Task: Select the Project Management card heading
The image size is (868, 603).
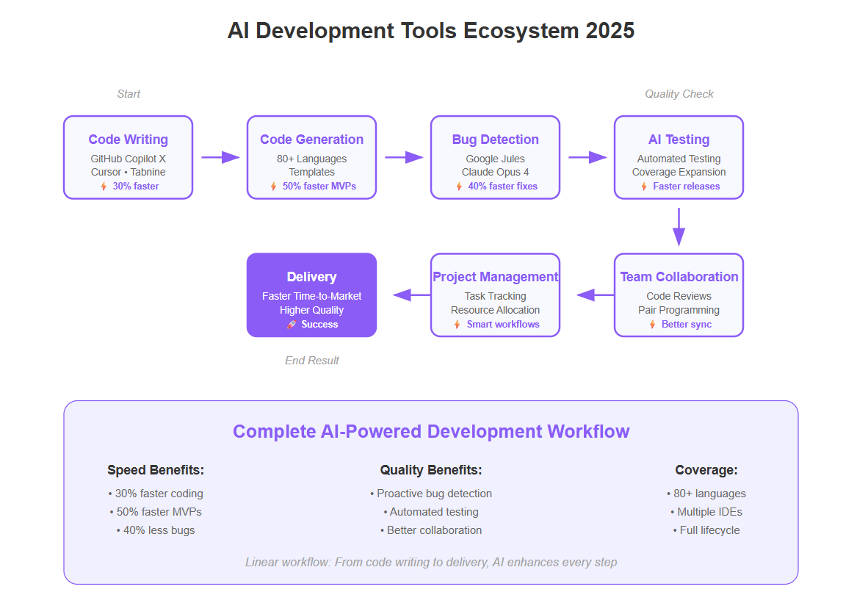Action: click(496, 277)
